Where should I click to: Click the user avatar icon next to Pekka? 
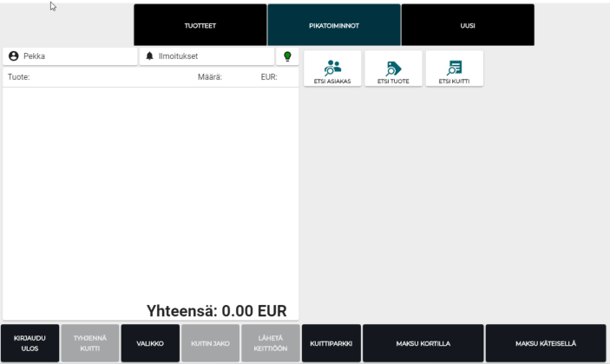[14, 56]
